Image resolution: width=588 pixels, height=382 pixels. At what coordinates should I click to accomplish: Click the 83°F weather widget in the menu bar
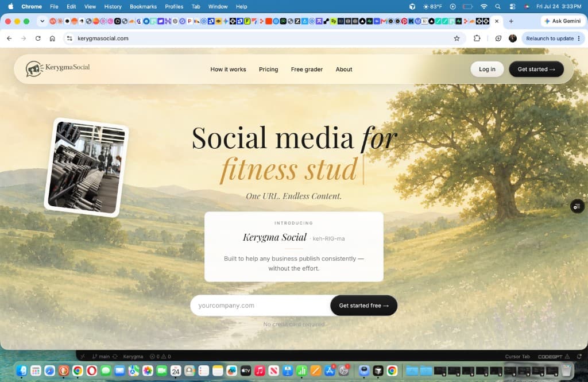[432, 6]
